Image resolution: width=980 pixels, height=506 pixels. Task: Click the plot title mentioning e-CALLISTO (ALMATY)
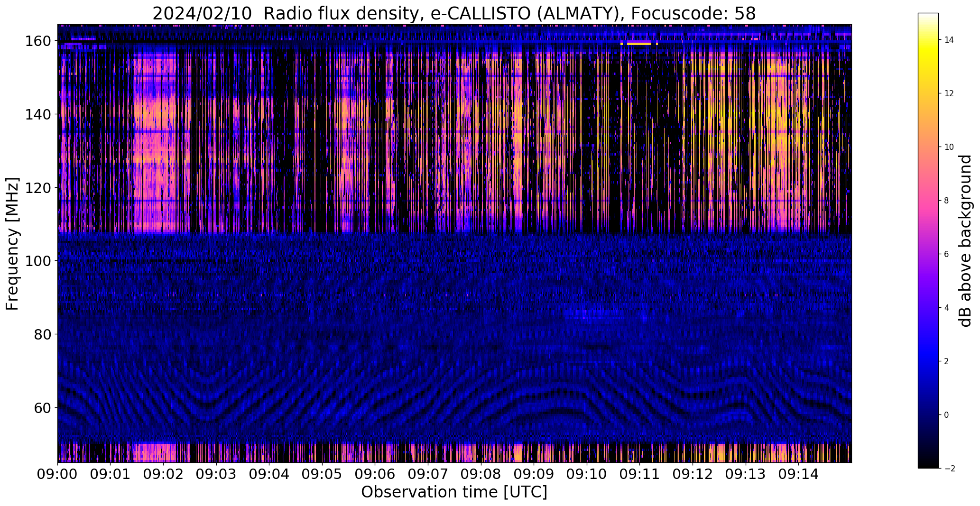[454, 14]
